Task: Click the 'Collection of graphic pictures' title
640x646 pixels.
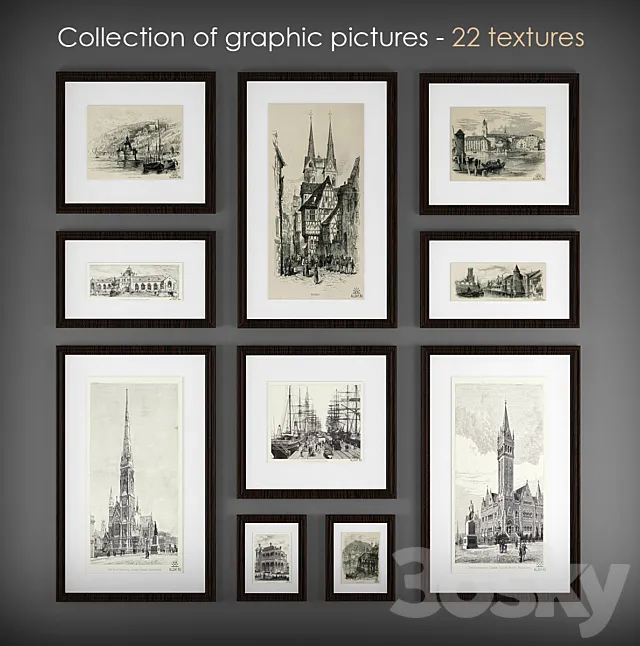Action: [243, 38]
